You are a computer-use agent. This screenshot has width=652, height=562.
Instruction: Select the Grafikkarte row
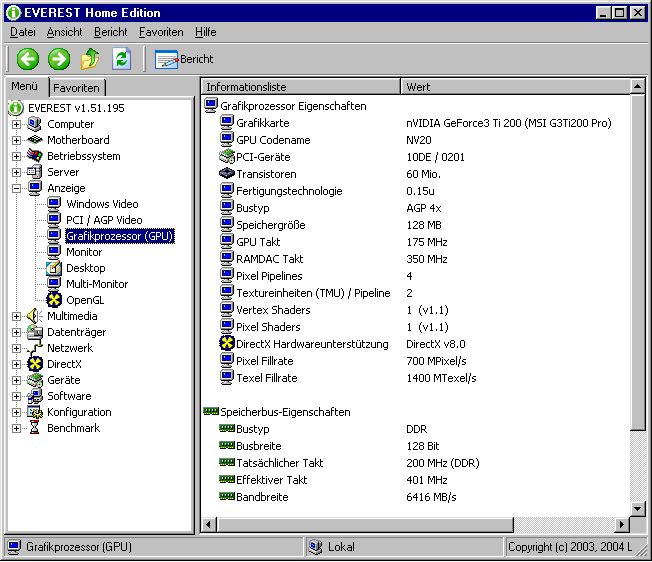(416, 123)
